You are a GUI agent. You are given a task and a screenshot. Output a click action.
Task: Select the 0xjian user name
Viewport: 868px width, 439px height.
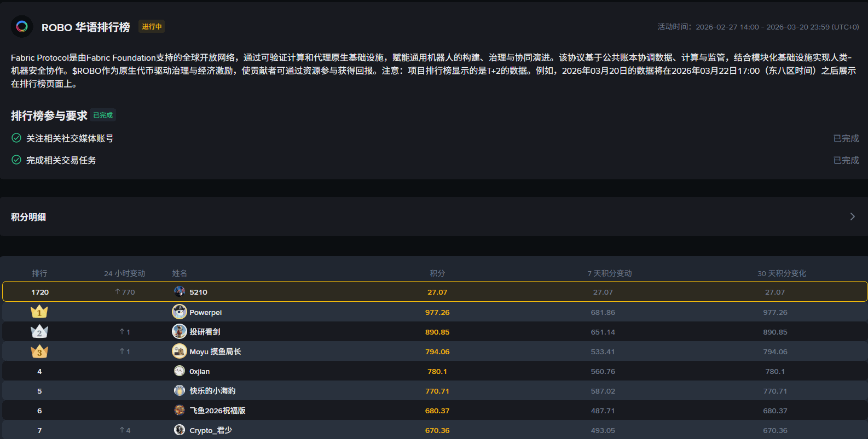(200, 371)
